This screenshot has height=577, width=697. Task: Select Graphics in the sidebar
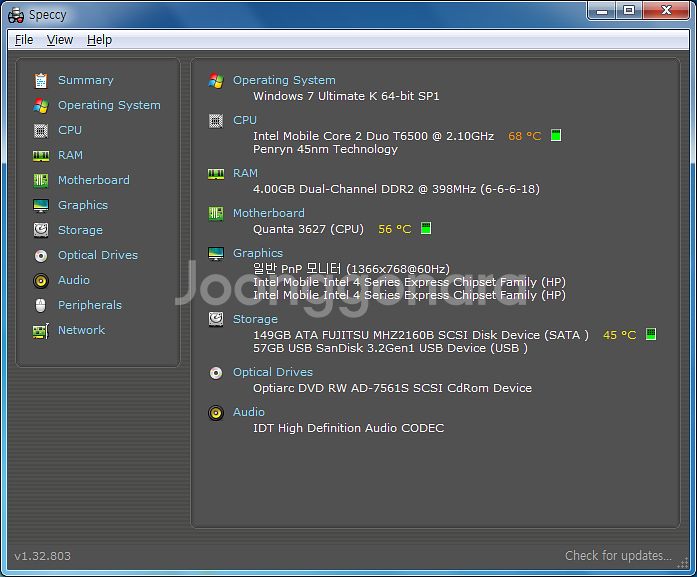coord(83,205)
